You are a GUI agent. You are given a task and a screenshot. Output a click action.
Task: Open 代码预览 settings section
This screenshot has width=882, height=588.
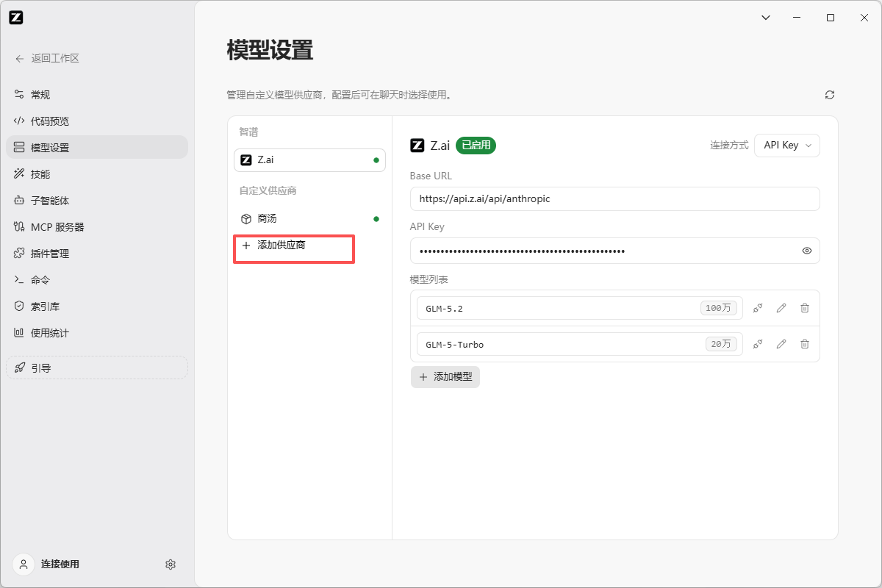pyautogui.click(x=97, y=121)
